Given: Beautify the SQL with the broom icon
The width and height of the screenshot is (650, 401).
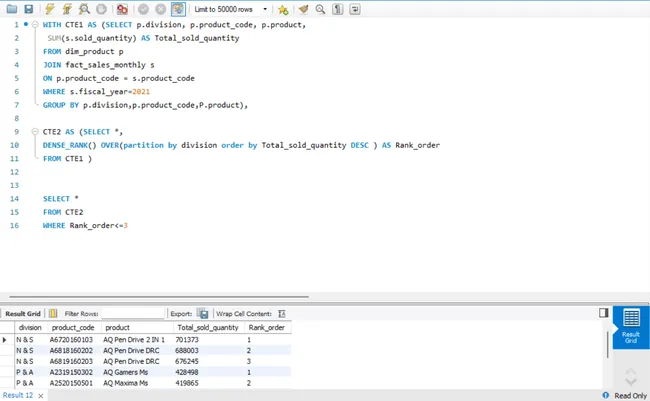Looking at the screenshot, I should pyautogui.click(x=303, y=9).
